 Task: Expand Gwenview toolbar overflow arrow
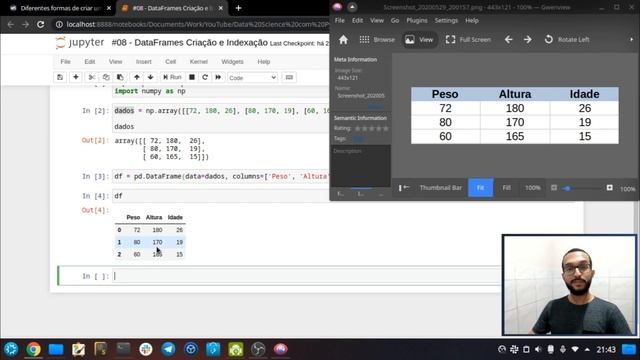point(631,40)
